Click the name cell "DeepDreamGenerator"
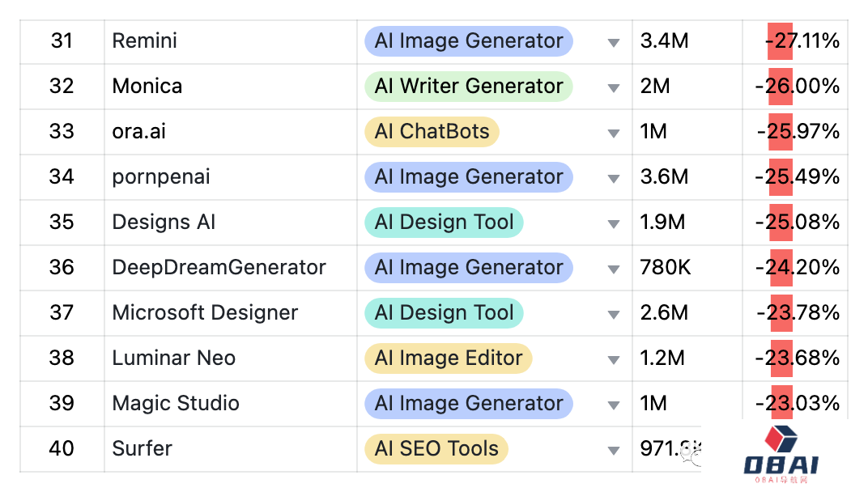The height and width of the screenshot is (492, 868). [x=231, y=269]
